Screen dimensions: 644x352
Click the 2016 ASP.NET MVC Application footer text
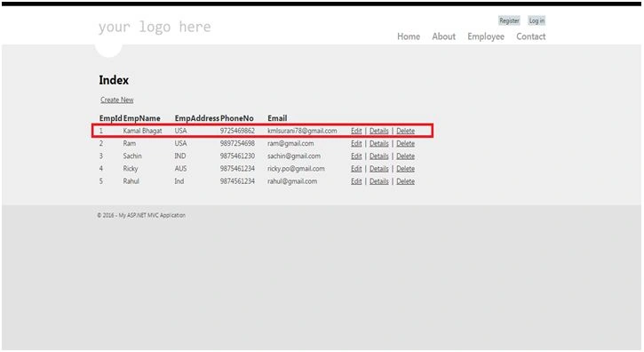pos(141,215)
